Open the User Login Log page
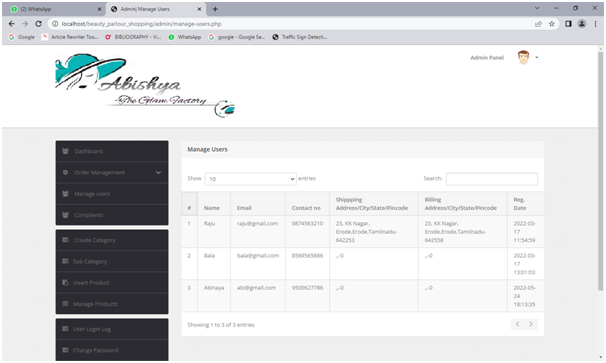The image size is (606, 363). pos(112,329)
